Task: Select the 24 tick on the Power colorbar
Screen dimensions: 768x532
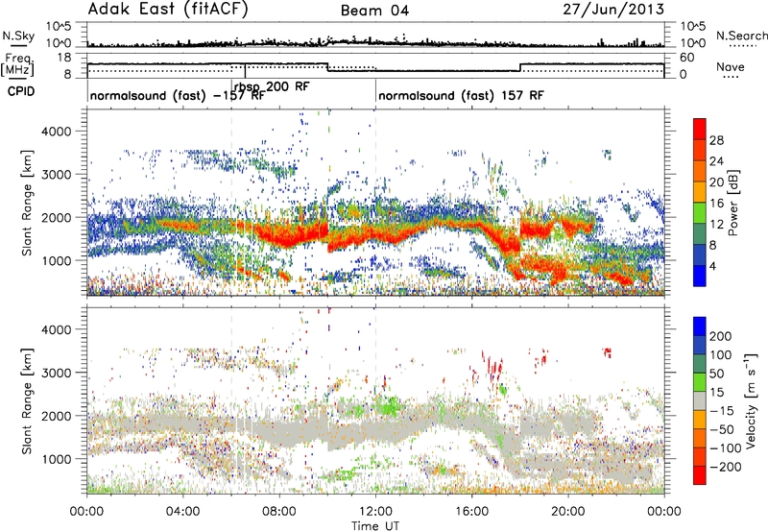Action: [716, 161]
